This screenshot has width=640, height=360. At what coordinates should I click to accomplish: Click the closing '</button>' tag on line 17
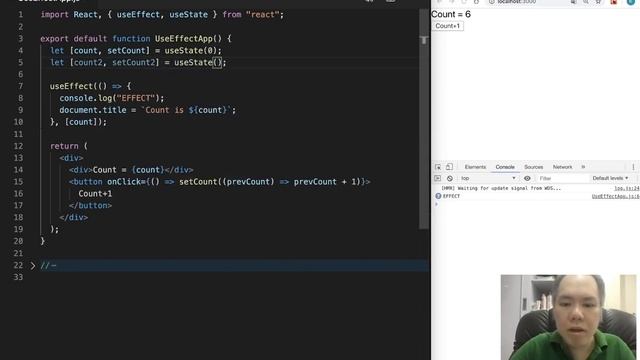coord(90,206)
